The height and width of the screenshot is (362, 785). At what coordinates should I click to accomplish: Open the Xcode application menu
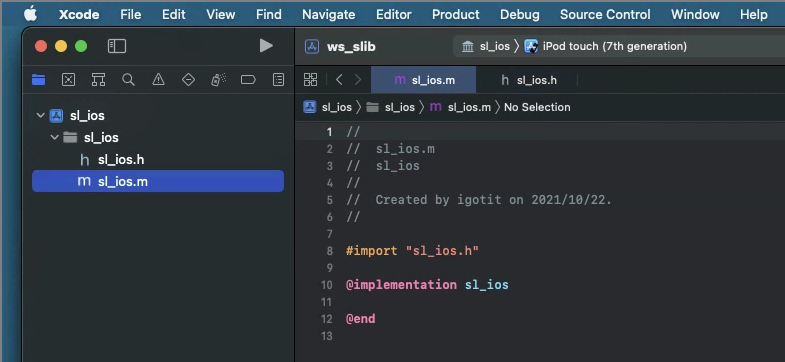pos(79,15)
